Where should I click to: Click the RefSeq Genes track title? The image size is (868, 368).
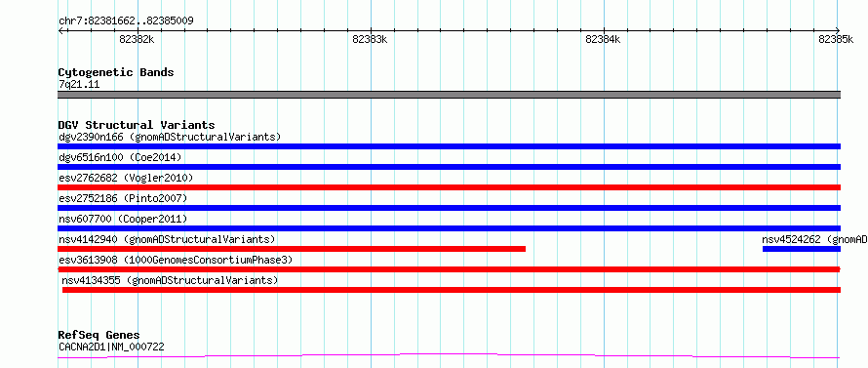click(99, 336)
